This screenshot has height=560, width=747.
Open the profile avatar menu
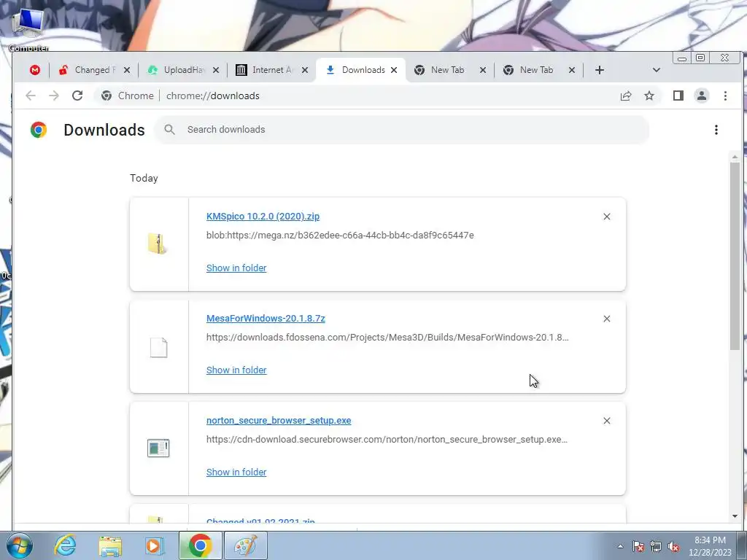pyautogui.click(x=702, y=96)
